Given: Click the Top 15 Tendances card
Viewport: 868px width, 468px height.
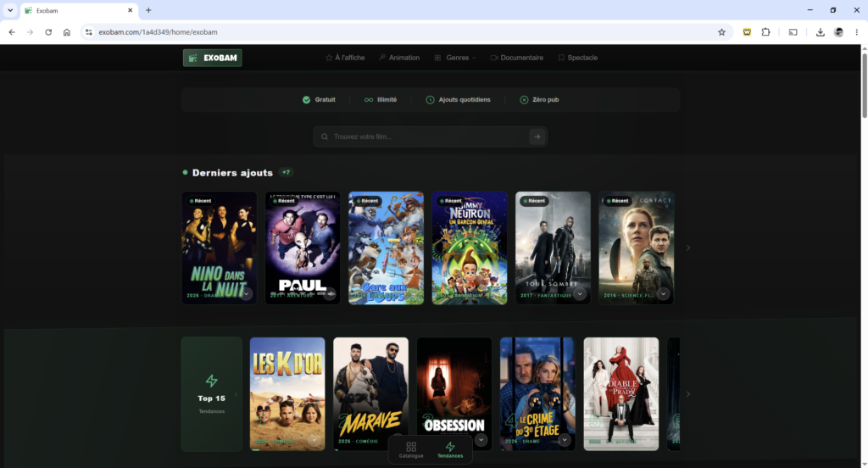Looking at the screenshot, I should [211, 393].
